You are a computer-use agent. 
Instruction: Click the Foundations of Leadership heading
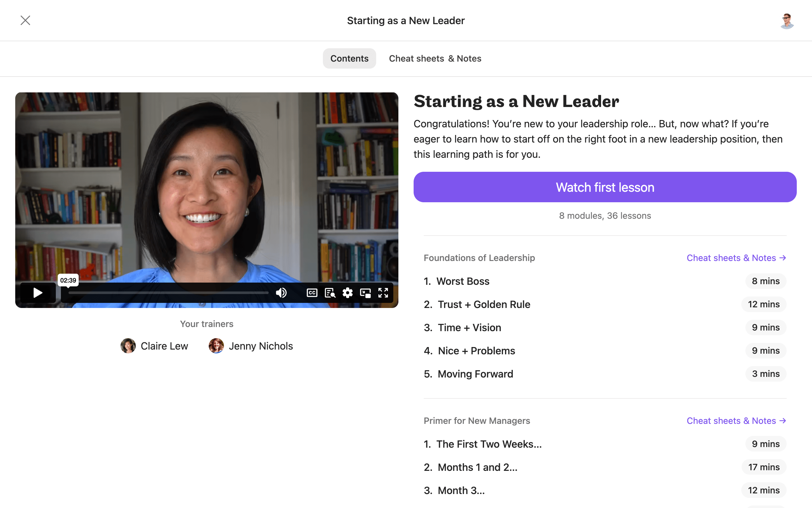tap(479, 258)
